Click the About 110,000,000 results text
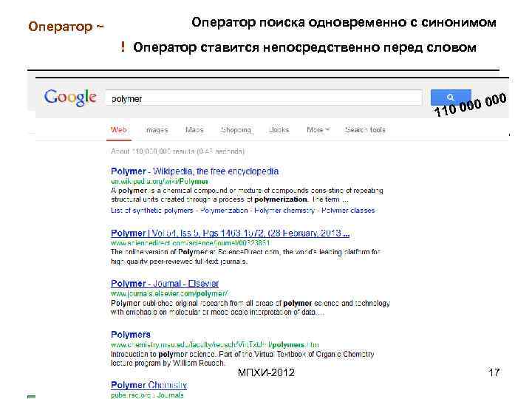This screenshot has width=532, height=399. tap(177, 151)
